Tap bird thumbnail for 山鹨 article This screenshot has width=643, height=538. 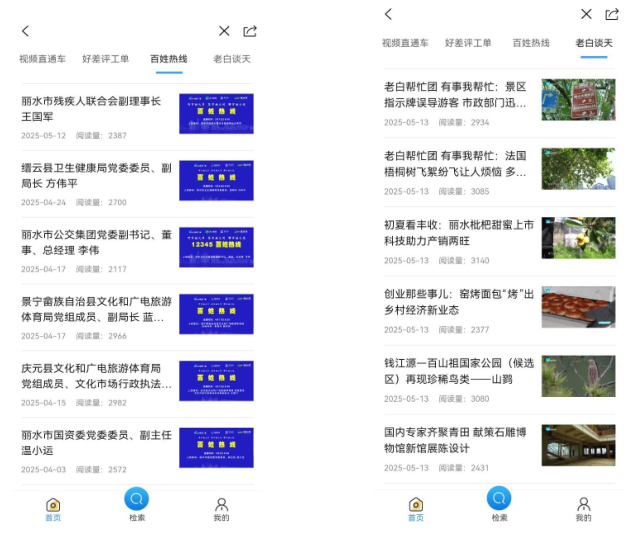(x=578, y=376)
